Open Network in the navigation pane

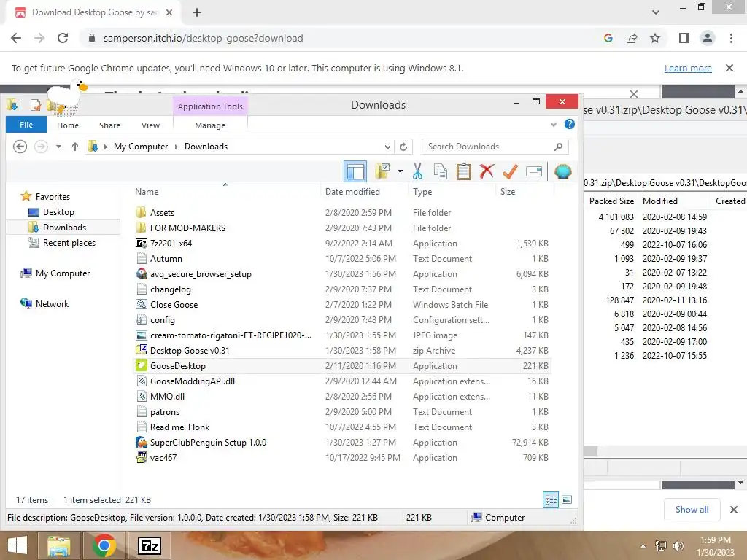click(52, 304)
